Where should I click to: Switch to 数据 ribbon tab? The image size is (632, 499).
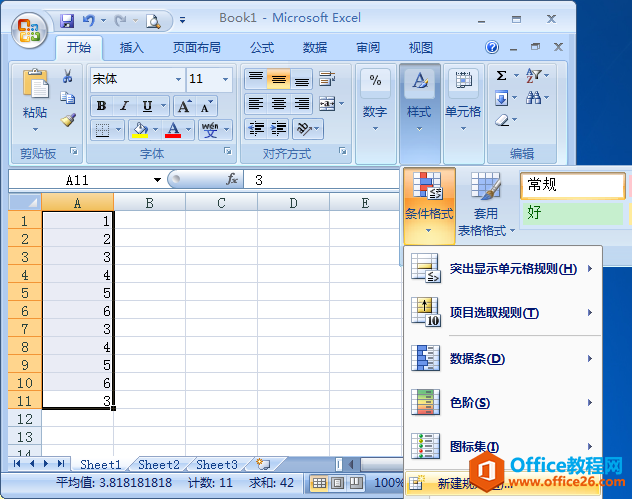(x=315, y=48)
